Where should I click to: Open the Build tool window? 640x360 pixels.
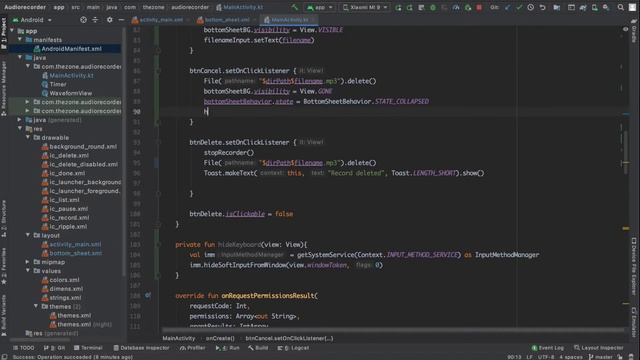point(258,348)
